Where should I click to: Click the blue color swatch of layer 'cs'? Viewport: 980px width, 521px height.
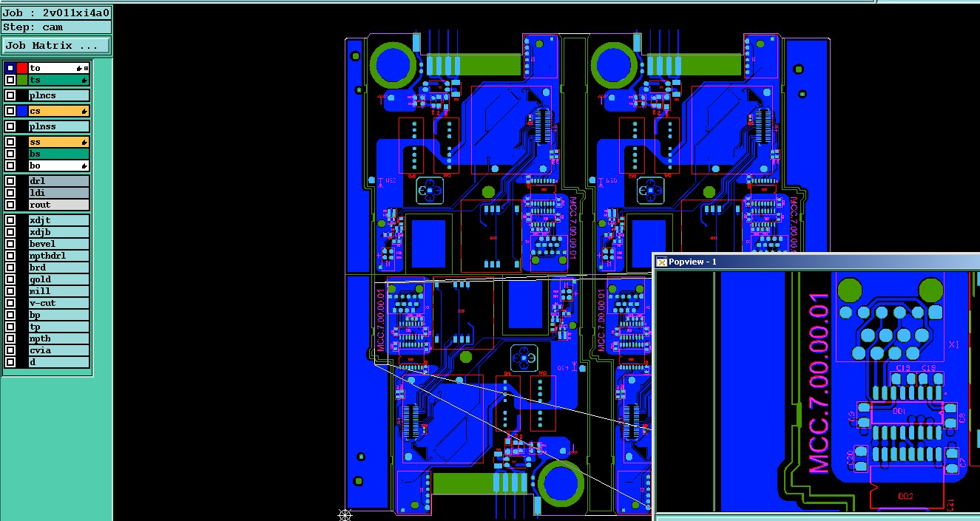coord(22,111)
